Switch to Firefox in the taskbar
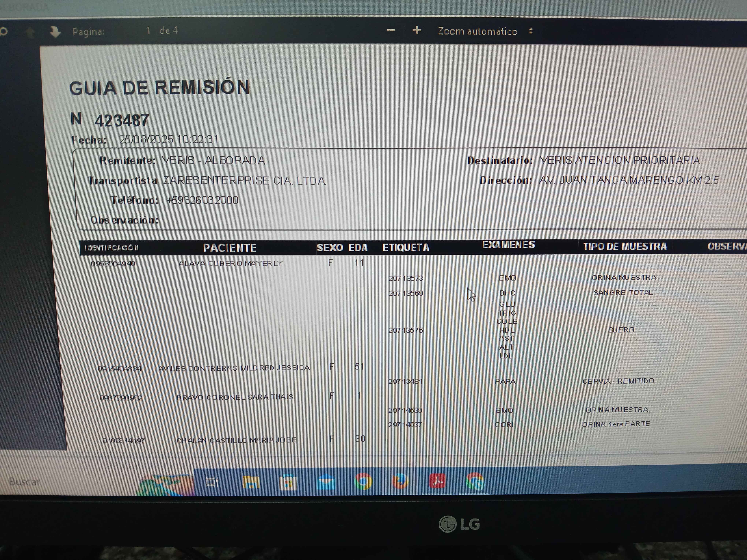The width and height of the screenshot is (747, 560). tap(400, 481)
